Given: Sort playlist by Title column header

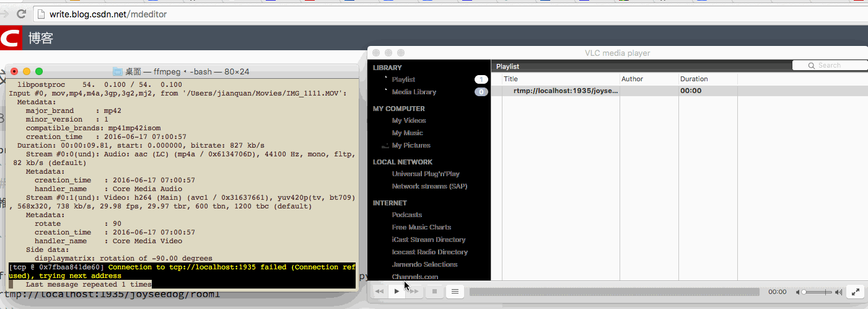Looking at the screenshot, I should [x=561, y=79].
